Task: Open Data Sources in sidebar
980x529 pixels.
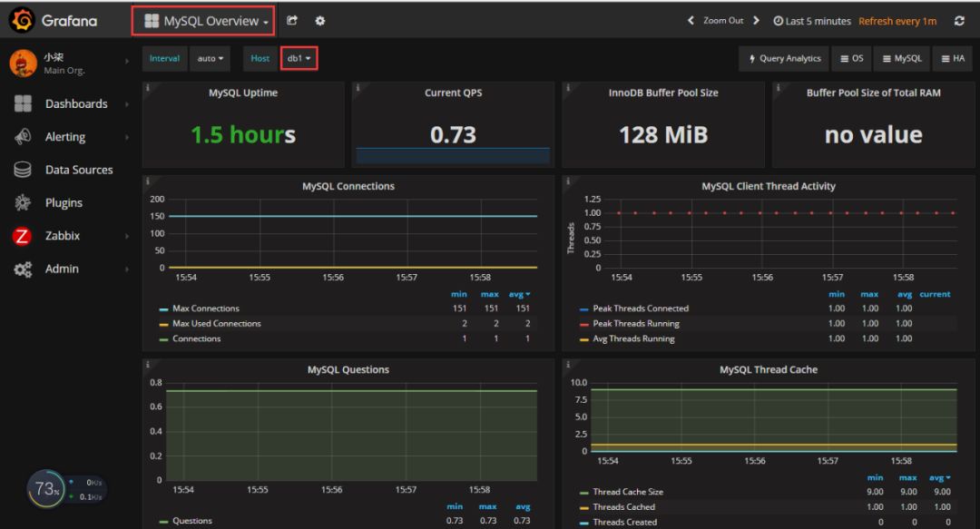Action: click(78, 170)
